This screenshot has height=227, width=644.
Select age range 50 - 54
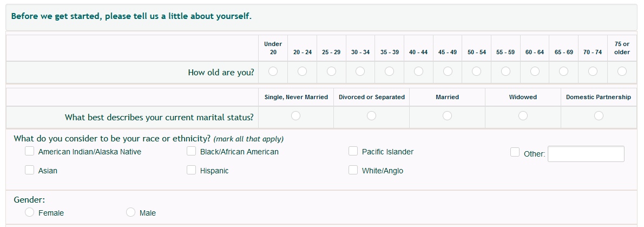[477, 71]
